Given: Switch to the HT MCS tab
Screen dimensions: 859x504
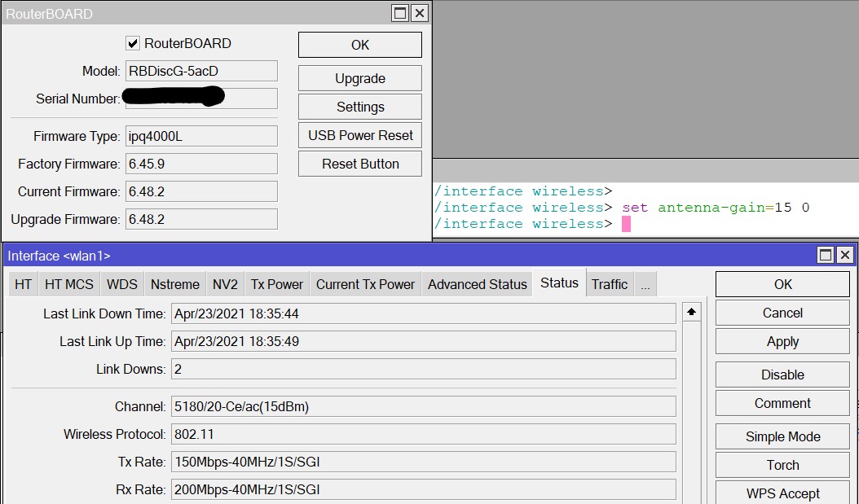Looking at the screenshot, I should (69, 284).
